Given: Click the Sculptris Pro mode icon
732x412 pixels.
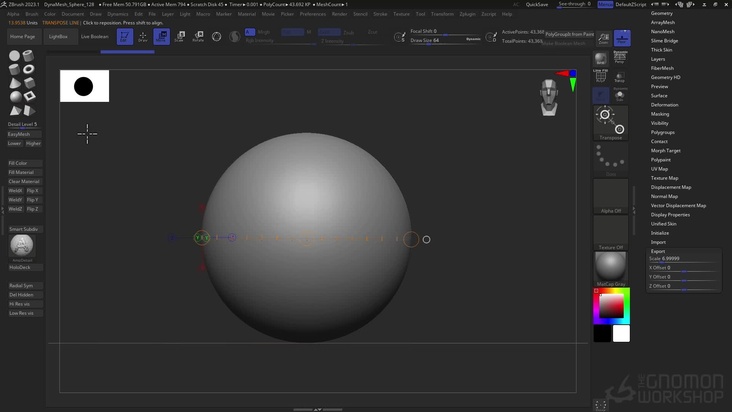Looking at the screenshot, I should (235, 36).
